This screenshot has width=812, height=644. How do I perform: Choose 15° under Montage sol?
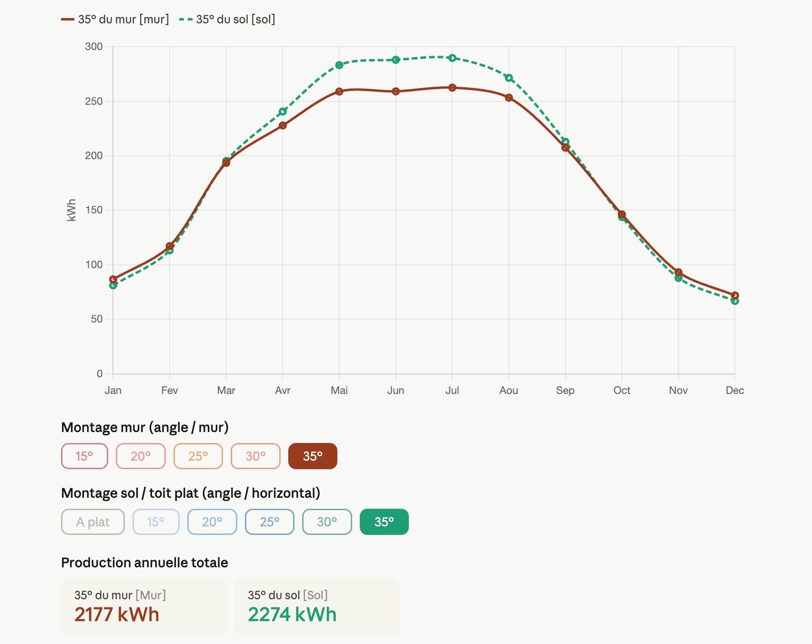click(156, 522)
